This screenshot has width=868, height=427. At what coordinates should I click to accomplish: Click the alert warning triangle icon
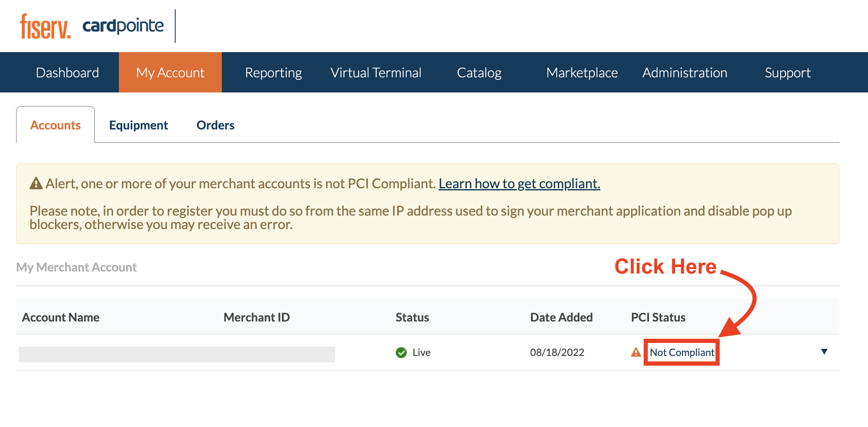(36, 184)
